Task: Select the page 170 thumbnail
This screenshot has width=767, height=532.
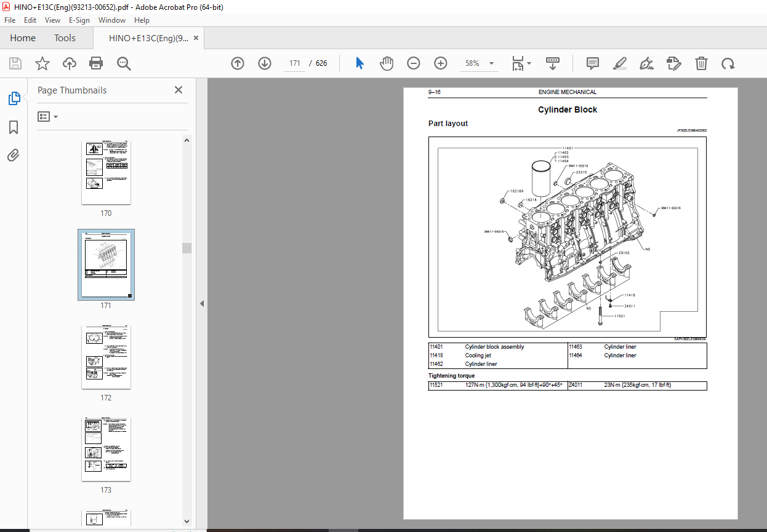Action: (x=106, y=172)
